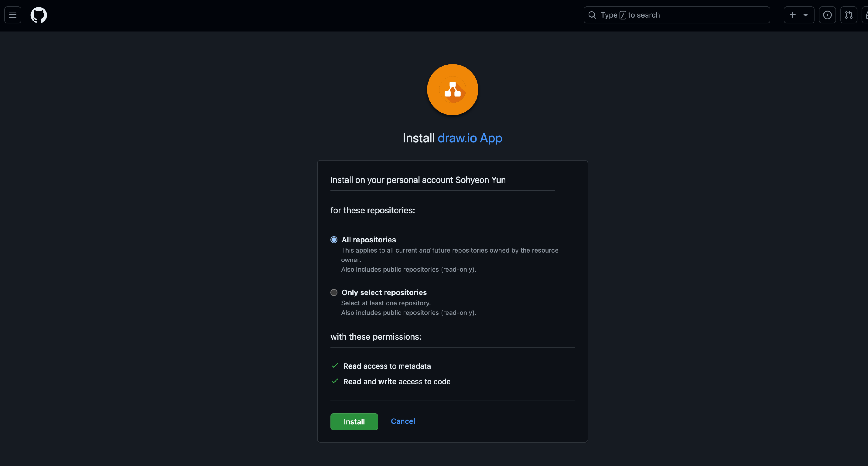Click the Cancel link

coord(403,421)
